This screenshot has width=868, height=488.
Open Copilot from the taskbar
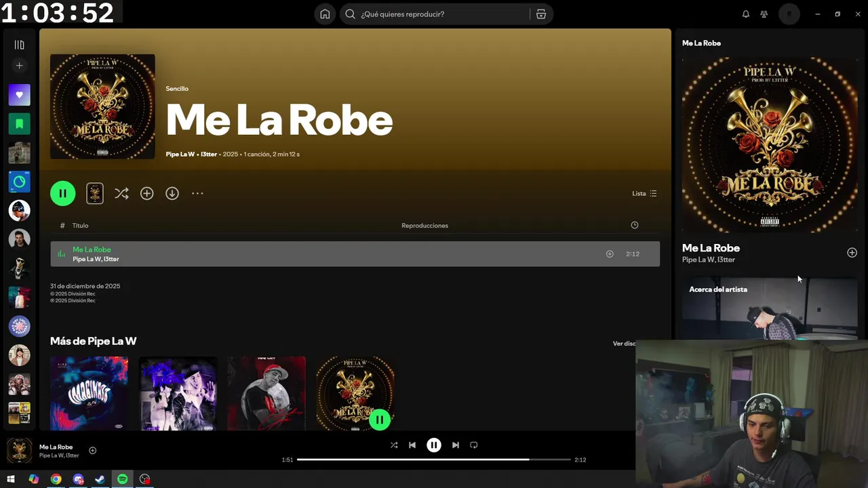[x=34, y=479]
